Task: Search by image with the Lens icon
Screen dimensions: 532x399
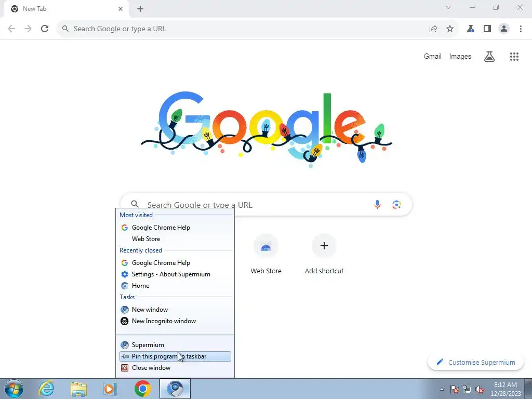Action: (396, 205)
